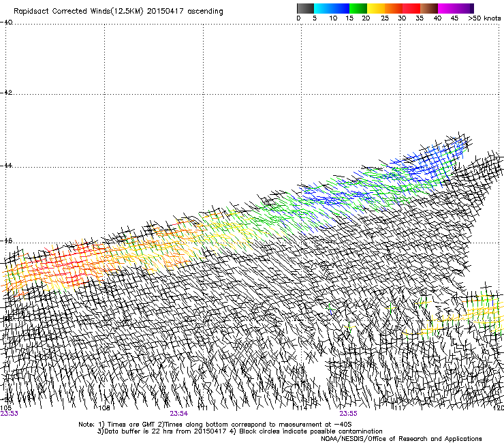504x443 pixels.
Task: Click the 111 longitude axis label
Action: tap(203, 408)
